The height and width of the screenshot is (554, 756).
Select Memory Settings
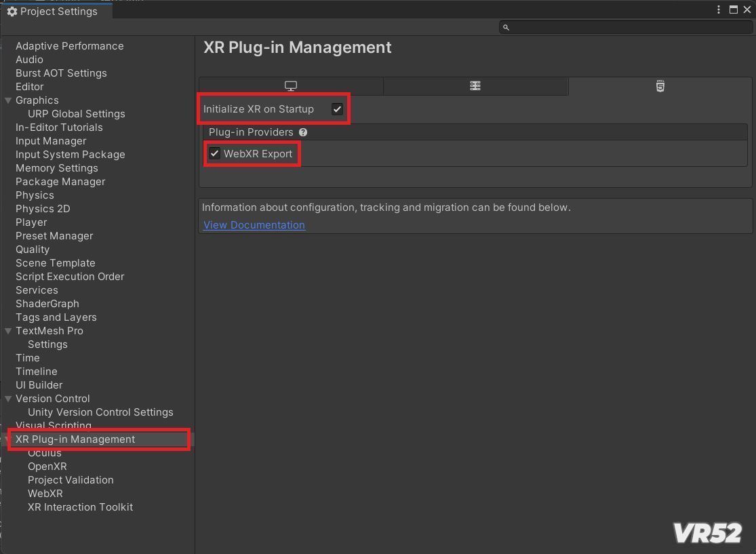57,167
